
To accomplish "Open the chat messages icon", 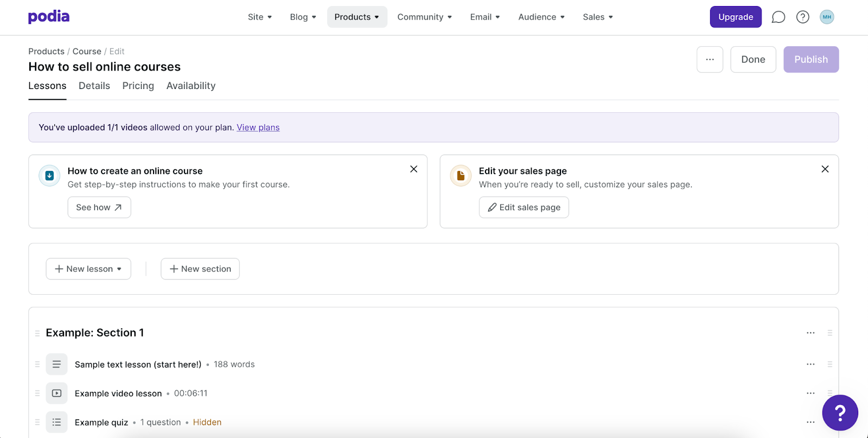I will [778, 17].
